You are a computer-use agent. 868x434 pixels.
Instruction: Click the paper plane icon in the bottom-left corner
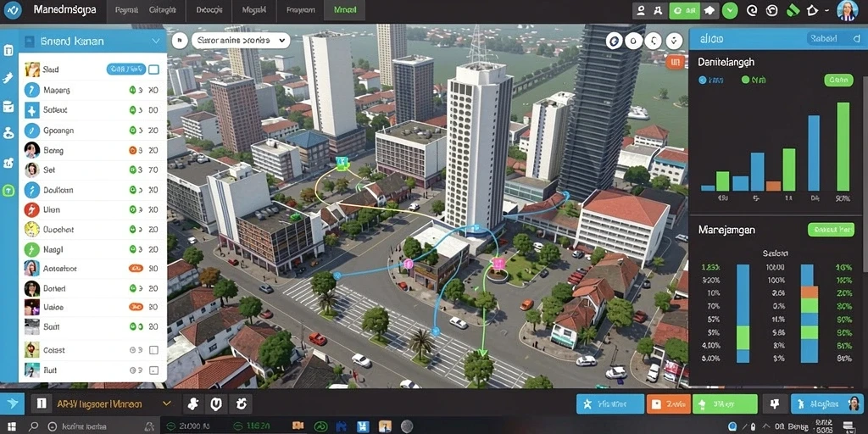click(x=12, y=403)
